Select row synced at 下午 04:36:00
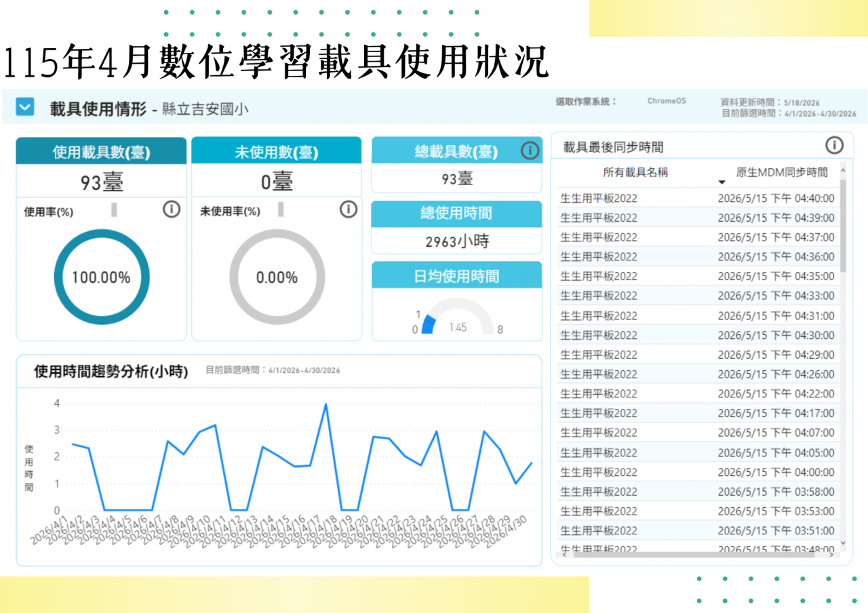 (698, 256)
